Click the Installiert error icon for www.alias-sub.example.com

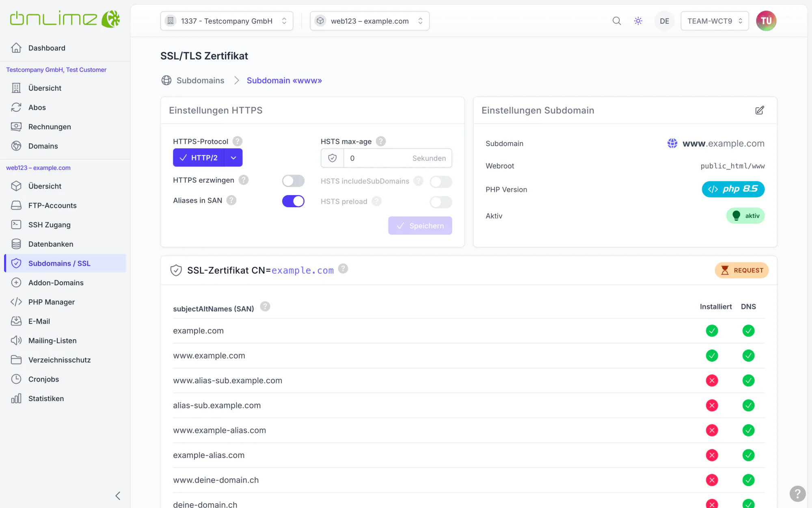712,380
